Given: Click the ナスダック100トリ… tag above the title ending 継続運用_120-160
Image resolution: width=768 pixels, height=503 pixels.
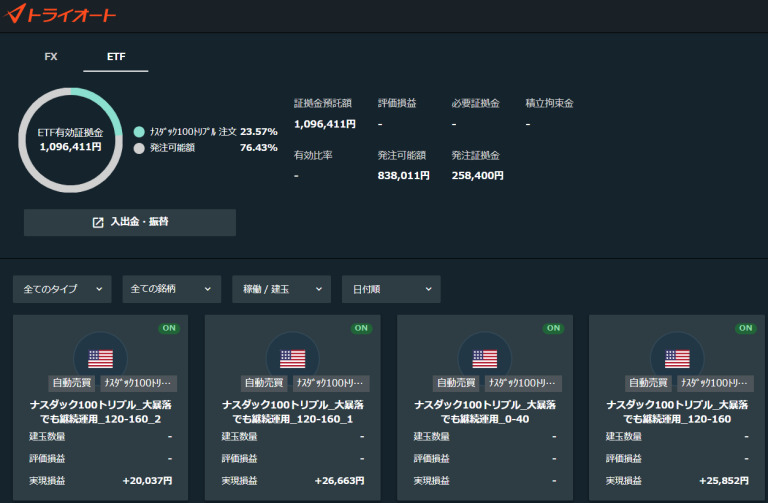Looking at the screenshot, I should (x=715, y=383).
